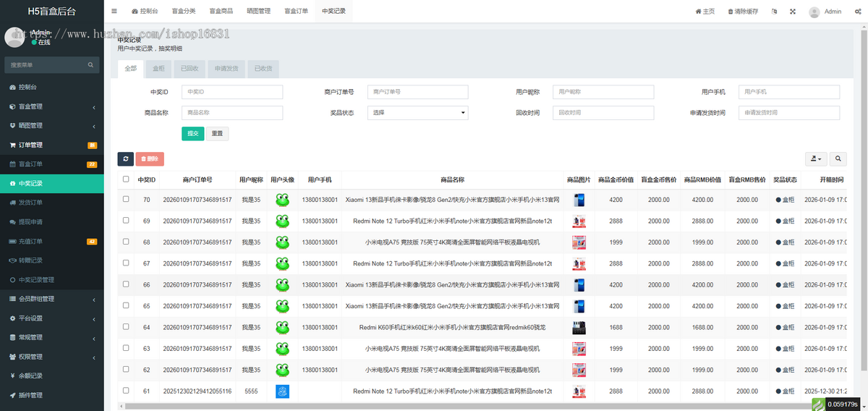This screenshot has width=868, height=411.
Task: Click the green 提交 submit button
Action: pyautogui.click(x=192, y=134)
